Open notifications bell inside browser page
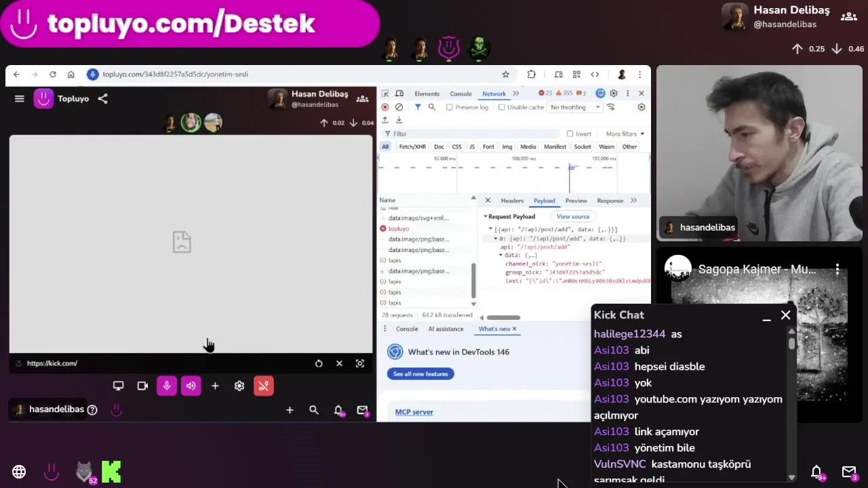 click(x=338, y=410)
